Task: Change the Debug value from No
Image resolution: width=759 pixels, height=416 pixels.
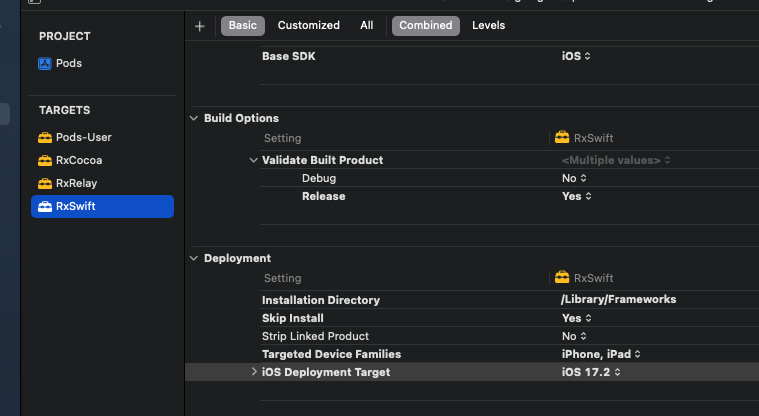Action: tap(574, 178)
